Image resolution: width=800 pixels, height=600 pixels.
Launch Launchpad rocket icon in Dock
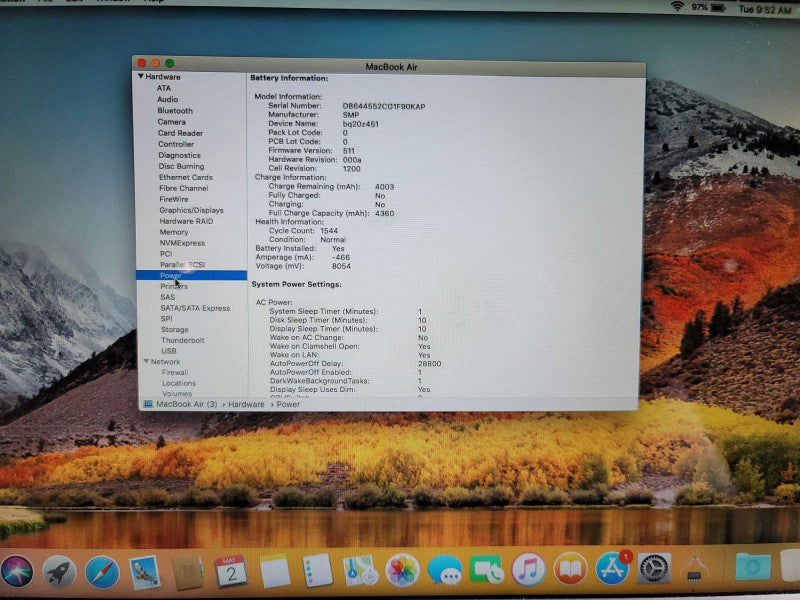pyautogui.click(x=59, y=572)
